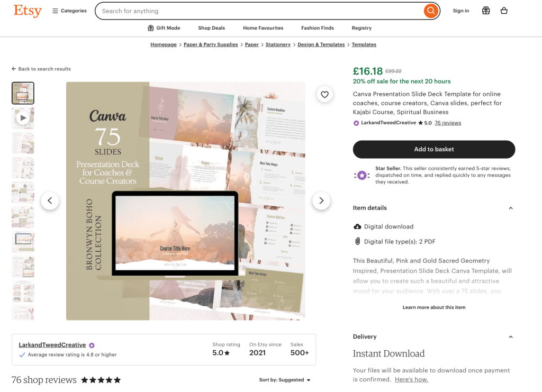Click the star seller icon beside shop name
The image size is (542, 392).
[x=92, y=345]
